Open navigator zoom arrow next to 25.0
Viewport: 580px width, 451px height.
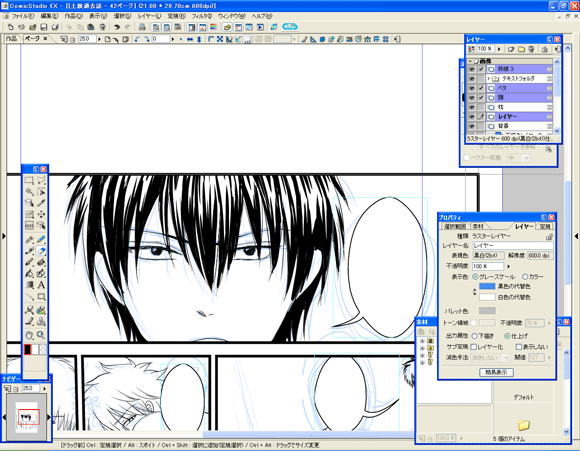(x=45, y=388)
